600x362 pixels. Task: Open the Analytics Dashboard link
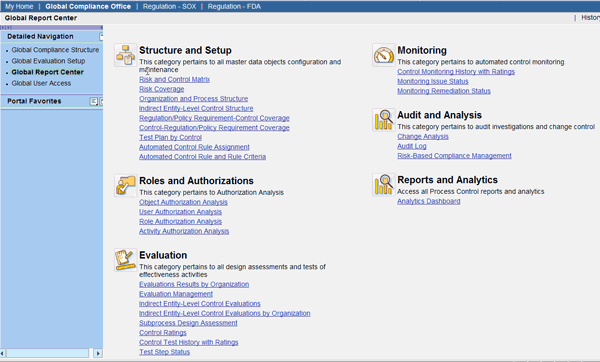click(429, 201)
